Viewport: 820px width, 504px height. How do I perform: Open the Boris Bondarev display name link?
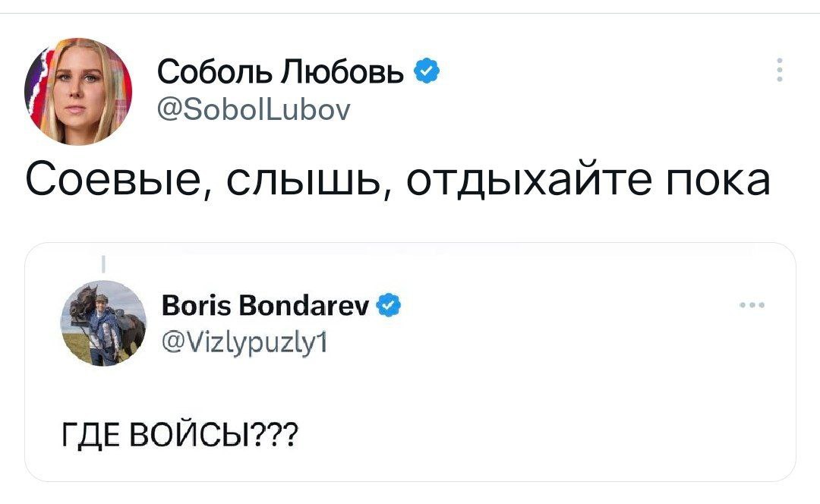266,307
